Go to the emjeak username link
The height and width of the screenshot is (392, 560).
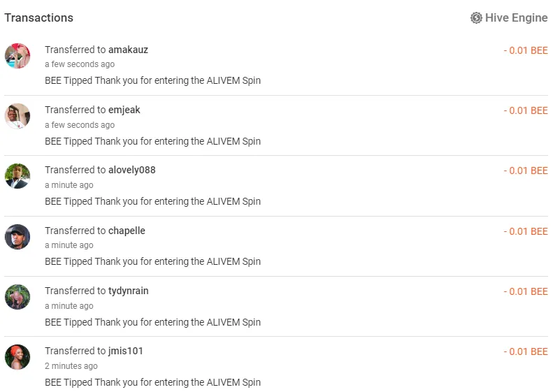coord(124,110)
